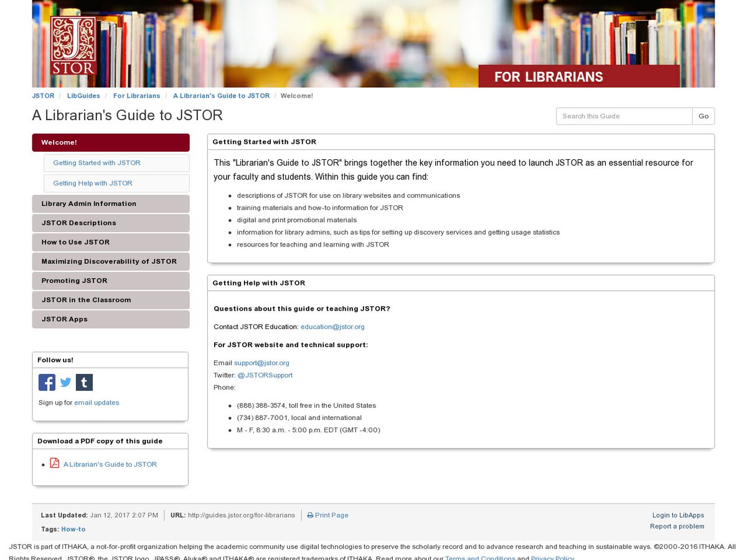The image size is (747, 560).
Task: Click the support hours M - F 8:30 a.m. line
Action: (x=308, y=430)
